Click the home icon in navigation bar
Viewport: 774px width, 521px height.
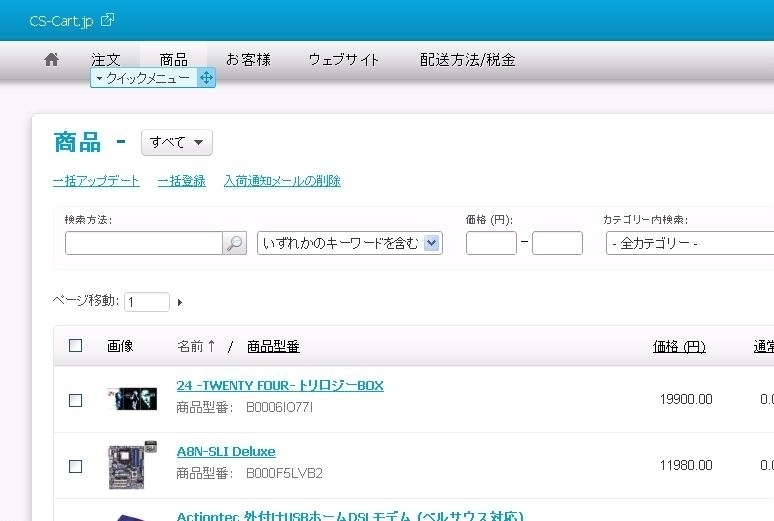(52, 60)
